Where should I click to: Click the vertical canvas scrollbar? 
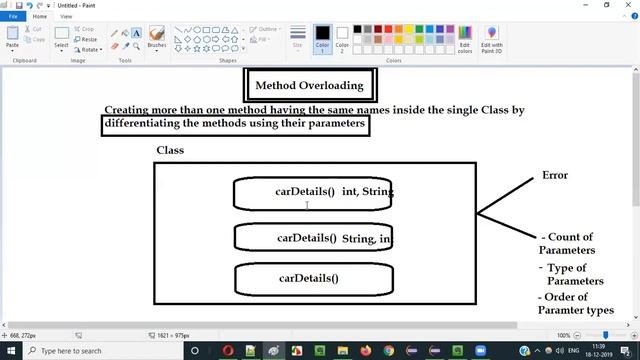(636, 139)
